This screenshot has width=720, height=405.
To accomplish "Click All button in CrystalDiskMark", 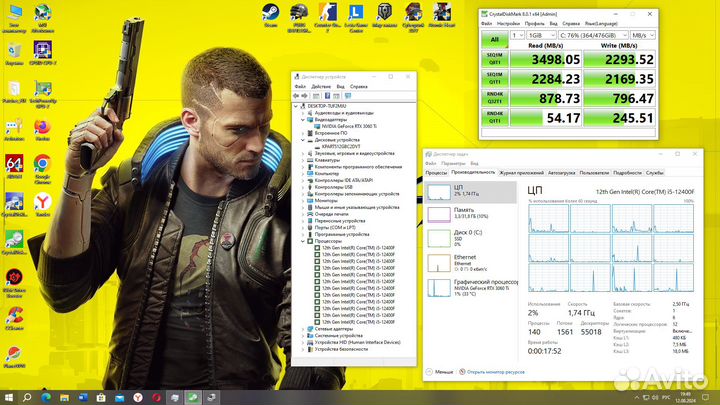I will [x=495, y=39].
